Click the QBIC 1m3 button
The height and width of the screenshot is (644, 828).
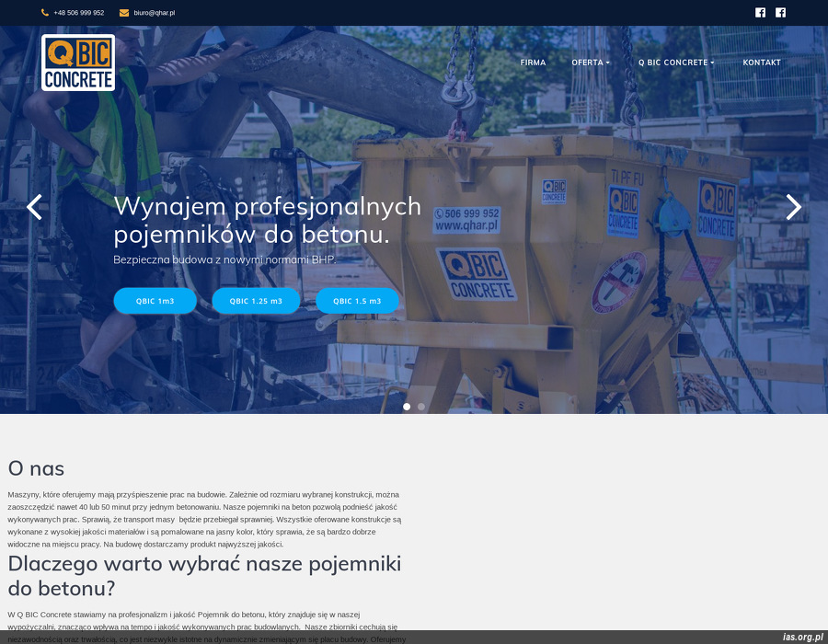155,301
